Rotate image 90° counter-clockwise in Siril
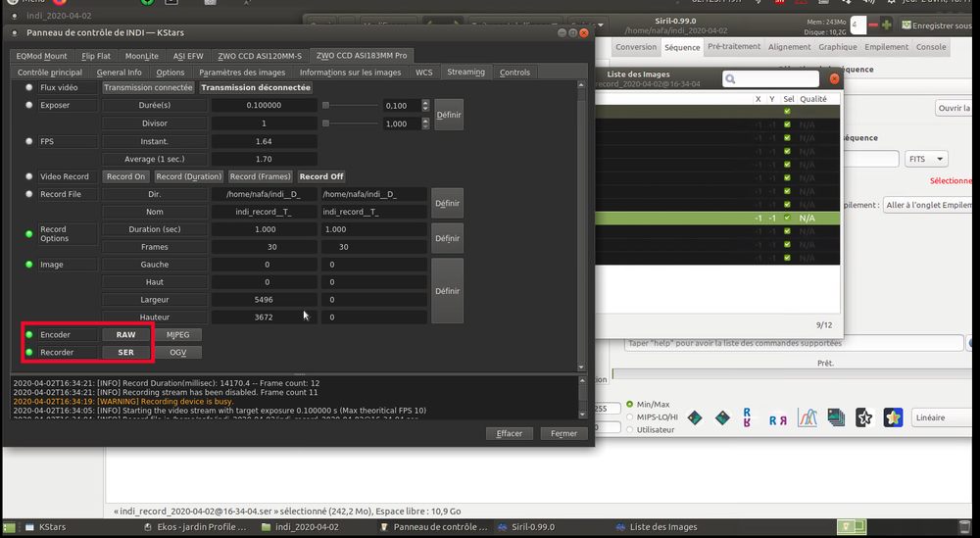The width and height of the screenshot is (980, 538). (x=695, y=418)
